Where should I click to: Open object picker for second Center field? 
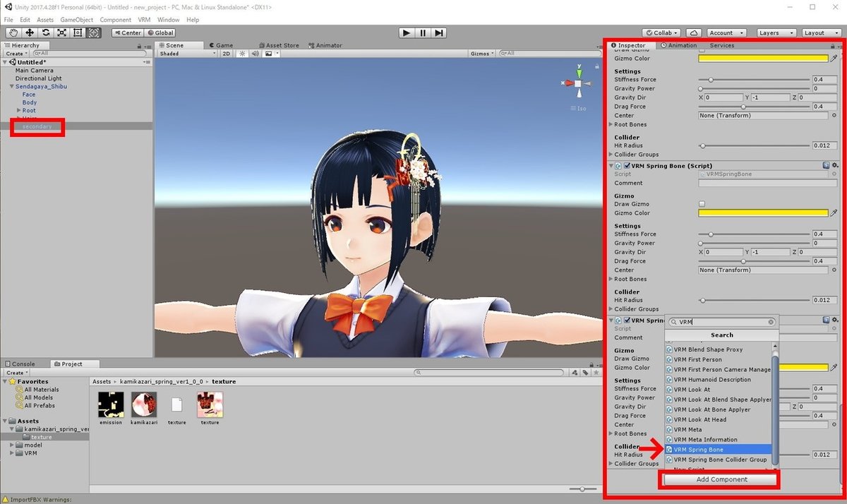click(834, 270)
